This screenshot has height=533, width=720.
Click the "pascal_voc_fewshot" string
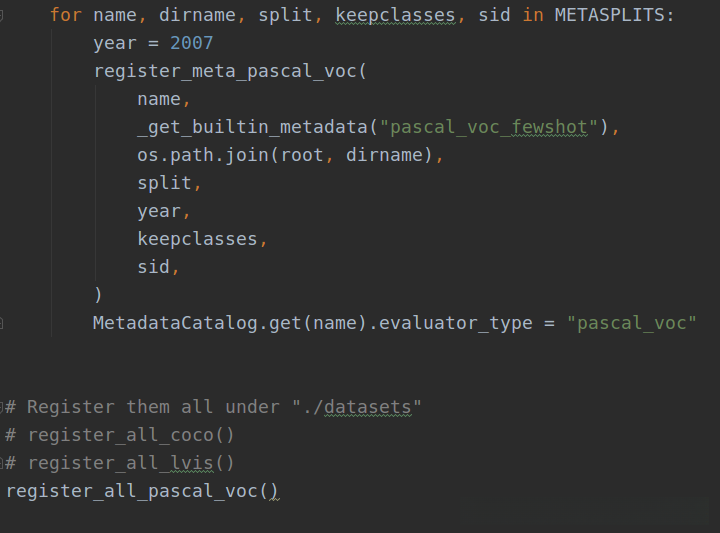489,127
